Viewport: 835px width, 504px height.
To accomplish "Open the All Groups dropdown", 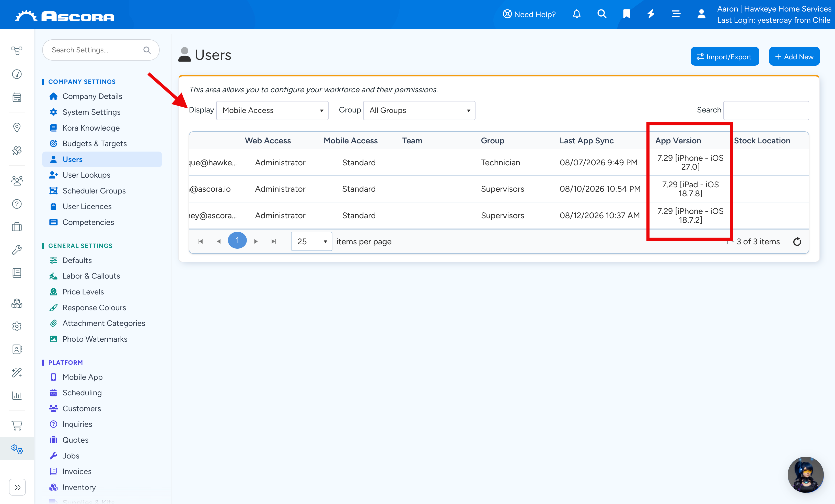I will tap(419, 110).
